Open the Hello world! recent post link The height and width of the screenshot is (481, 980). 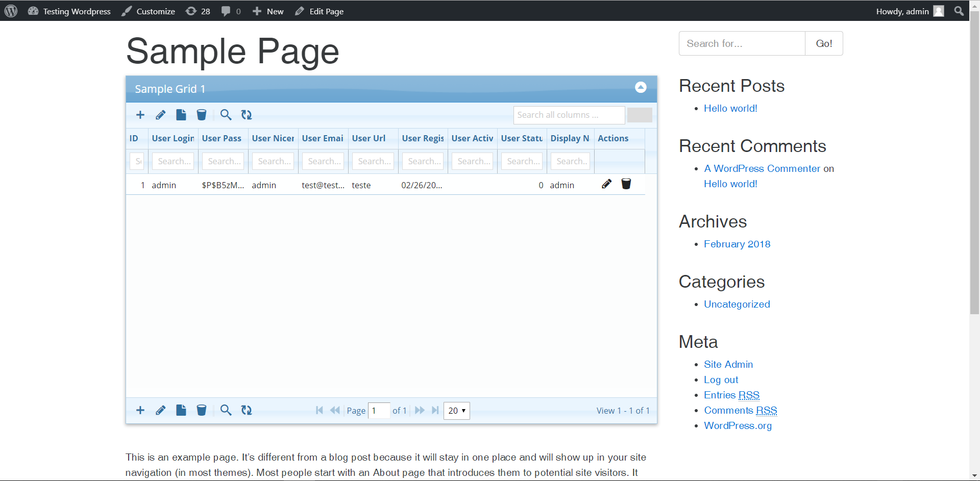click(730, 108)
